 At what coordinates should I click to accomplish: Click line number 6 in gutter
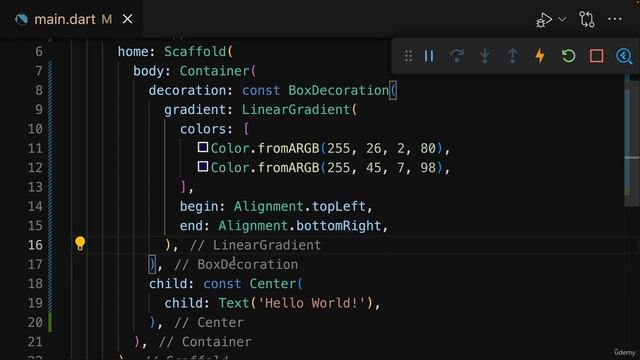38,51
